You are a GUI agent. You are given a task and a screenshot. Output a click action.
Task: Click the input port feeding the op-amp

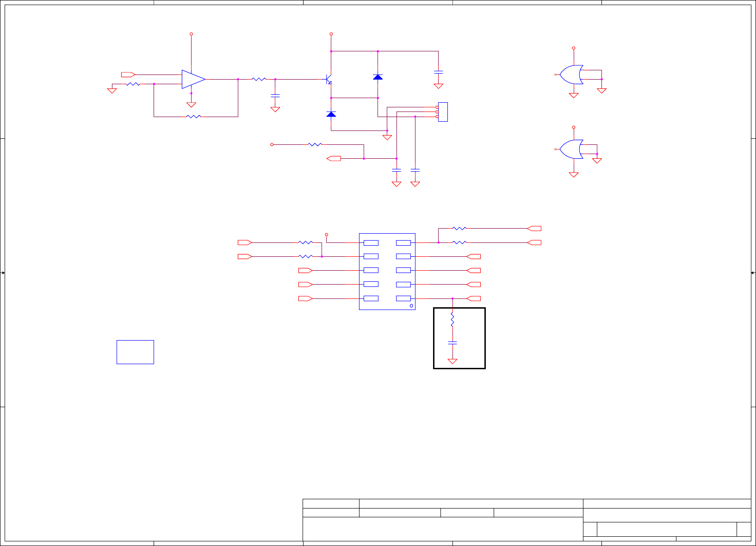click(128, 74)
